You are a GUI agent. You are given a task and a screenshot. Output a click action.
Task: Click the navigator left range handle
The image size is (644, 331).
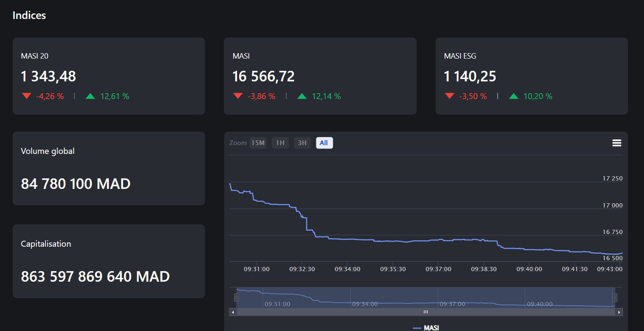coord(236,298)
